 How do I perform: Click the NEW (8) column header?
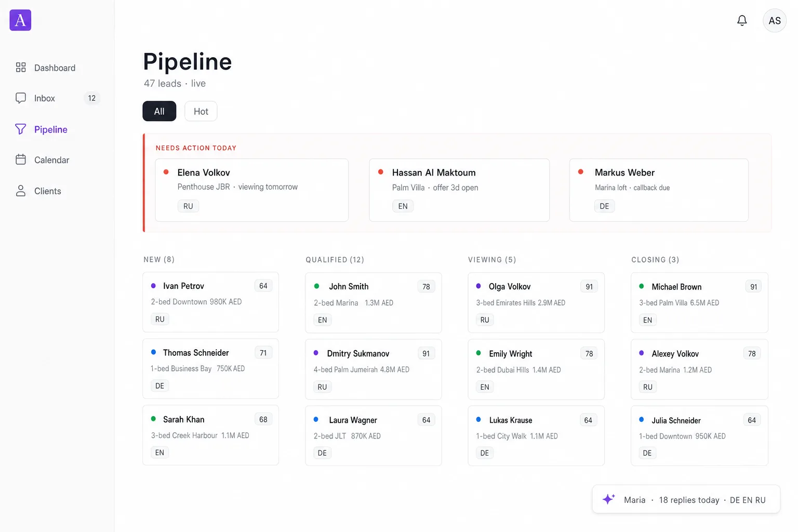(x=159, y=259)
